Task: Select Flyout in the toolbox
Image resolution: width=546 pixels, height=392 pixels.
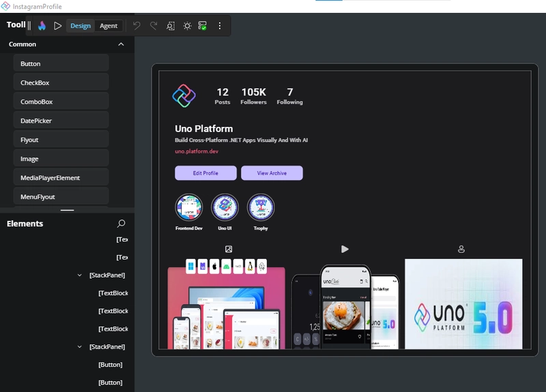Action: click(x=61, y=140)
